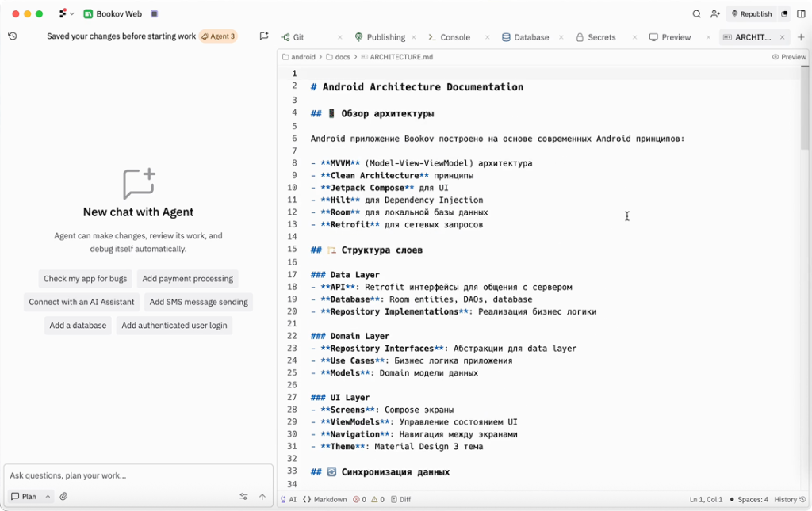The height and width of the screenshot is (511, 812).
Task: Open the Replit logo menu dropdown
Action: (x=67, y=14)
